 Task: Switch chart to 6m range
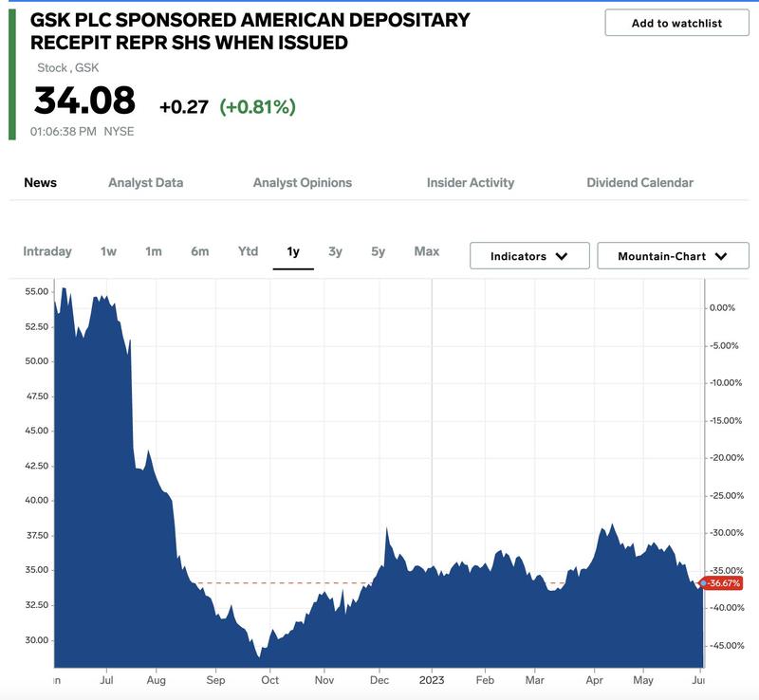click(x=200, y=251)
